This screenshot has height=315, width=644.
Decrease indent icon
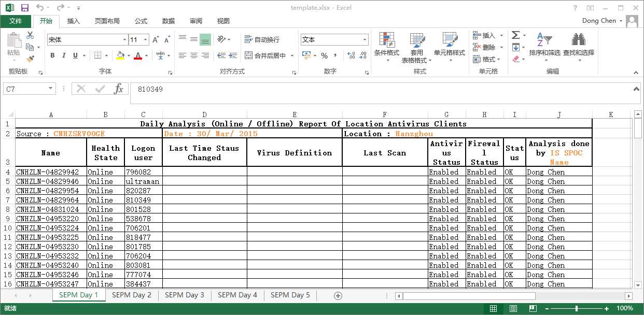point(221,55)
